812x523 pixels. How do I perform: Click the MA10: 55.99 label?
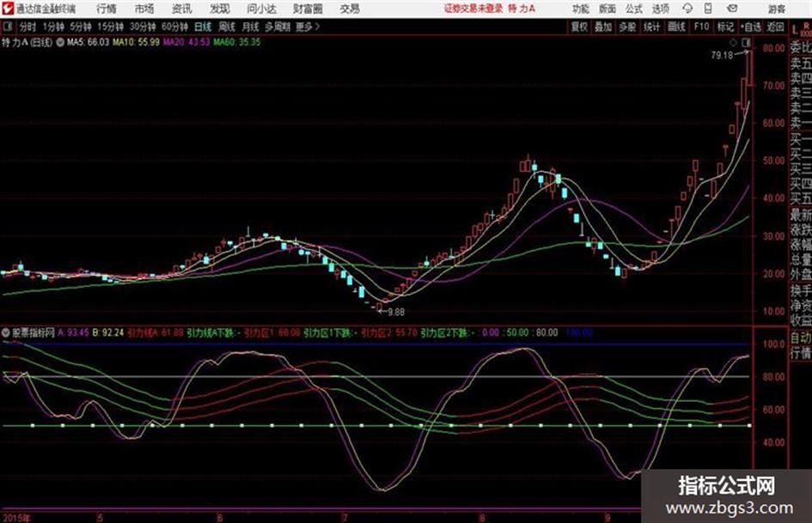137,42
